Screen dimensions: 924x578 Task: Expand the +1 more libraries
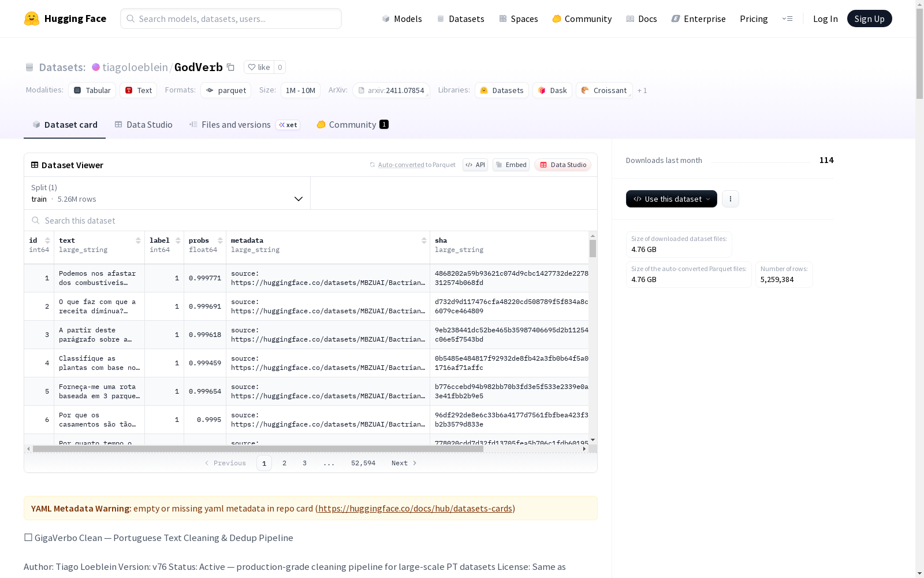[642, 90]
